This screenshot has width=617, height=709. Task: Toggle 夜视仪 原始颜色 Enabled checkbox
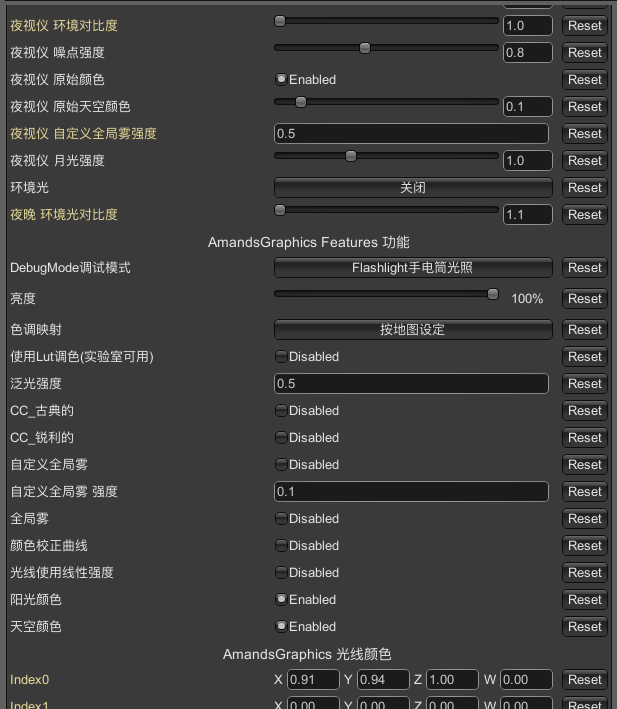pyautogui.click(x=281, y=80)
